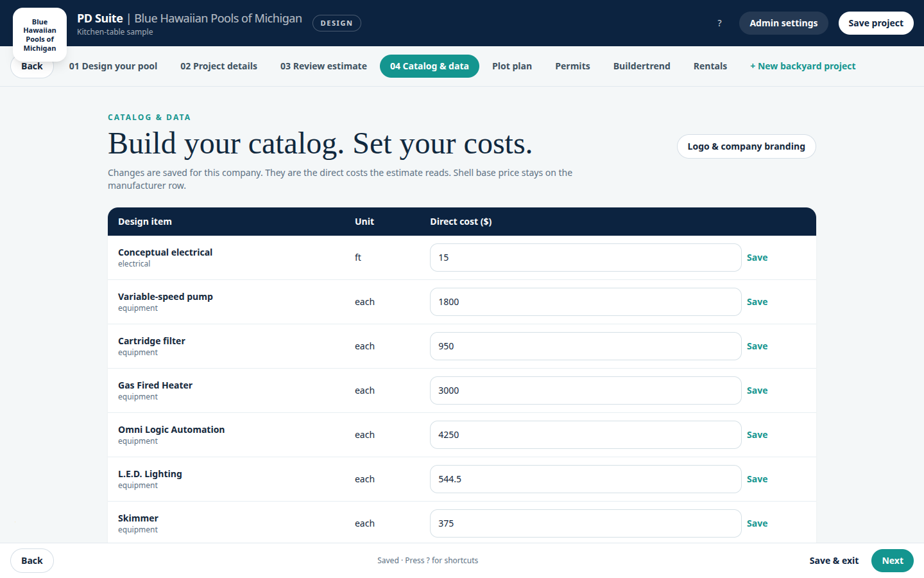This screenshot has width=924, height=578.
Task: Save the Conceptual electrical cost
Action: [x=757, y=258]
